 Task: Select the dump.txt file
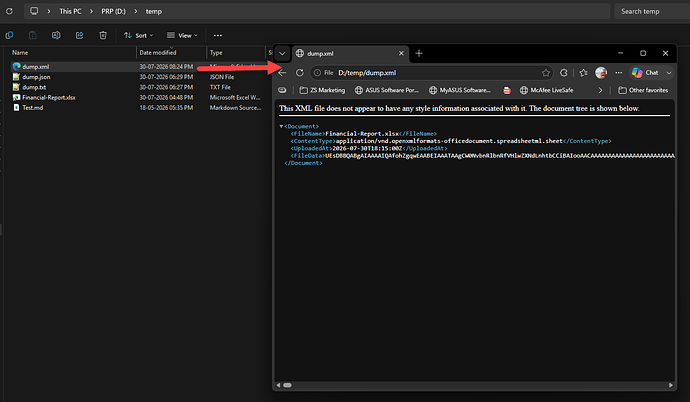coord(34,87)
